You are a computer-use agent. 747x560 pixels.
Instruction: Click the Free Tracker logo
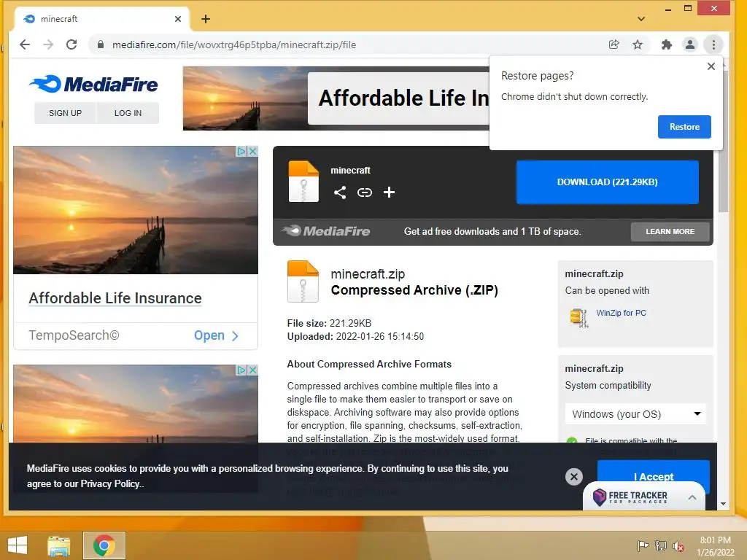630,497
